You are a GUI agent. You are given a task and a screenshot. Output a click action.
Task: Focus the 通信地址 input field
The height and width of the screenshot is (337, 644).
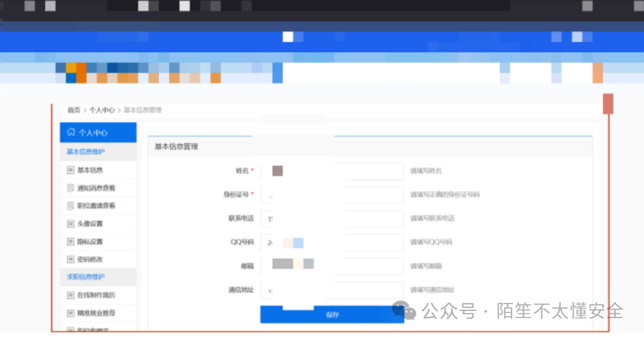click(332, 290)
